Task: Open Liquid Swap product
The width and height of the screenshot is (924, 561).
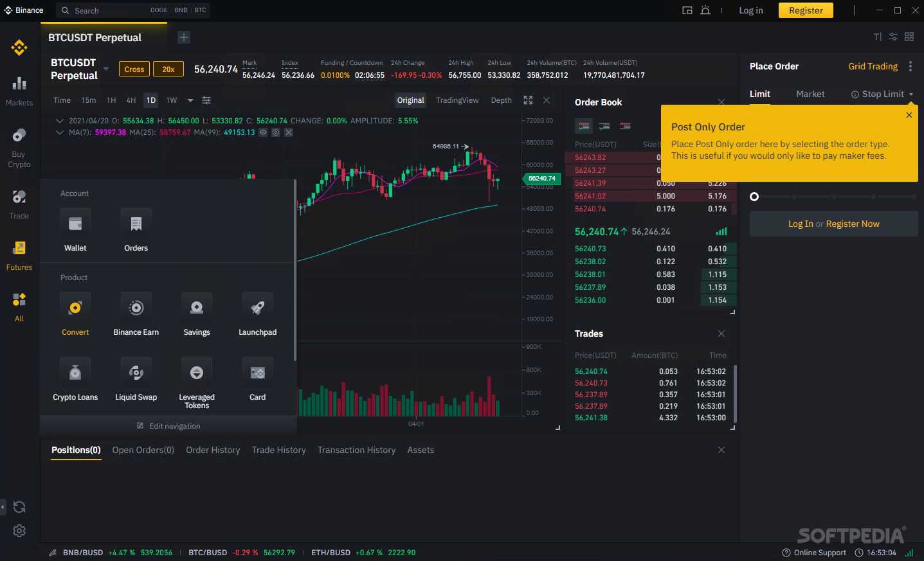Action: click(x=136, y=379)
